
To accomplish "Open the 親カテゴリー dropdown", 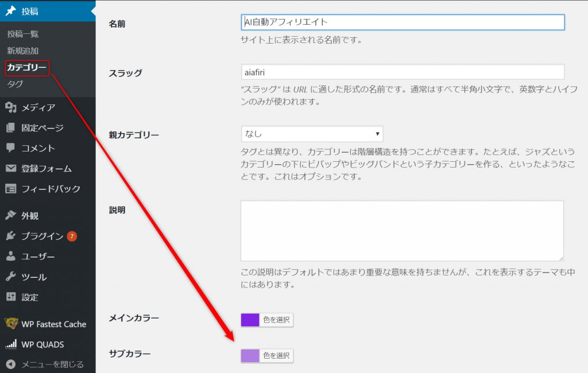I will coord(312,134).
